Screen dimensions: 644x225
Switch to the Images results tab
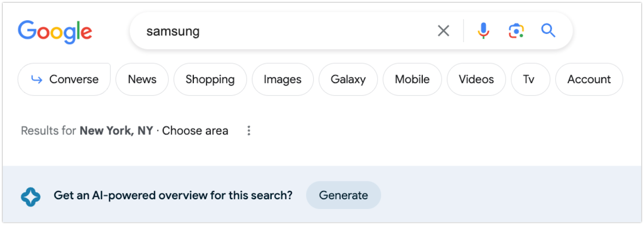point(283,79)
